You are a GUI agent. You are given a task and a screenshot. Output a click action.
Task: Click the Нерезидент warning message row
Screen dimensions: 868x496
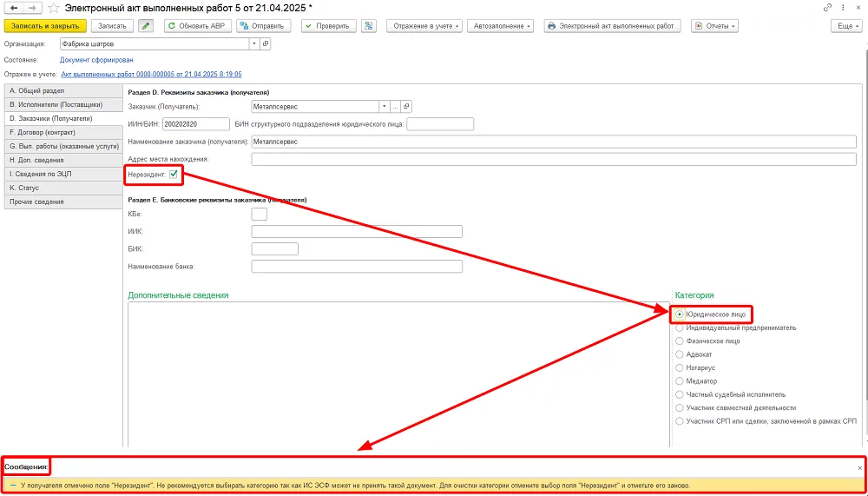click(434, 485)
